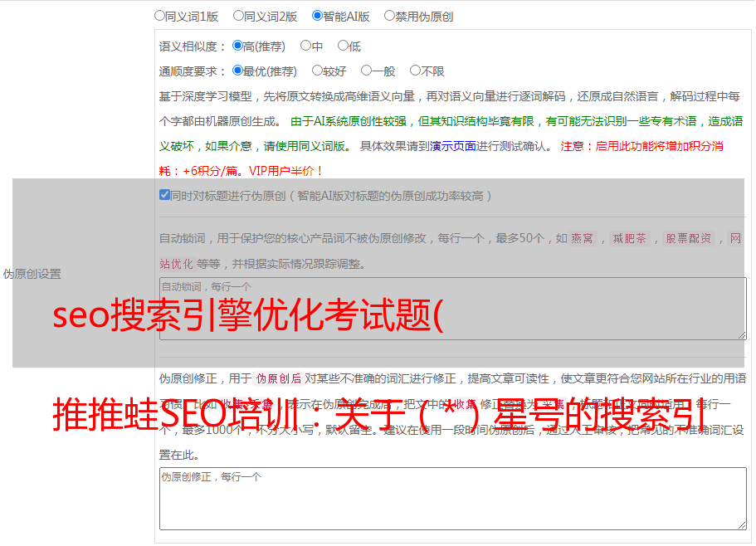Focus the 伪原创修正 text area
This screenshot has height=546, width=756.
453,499
